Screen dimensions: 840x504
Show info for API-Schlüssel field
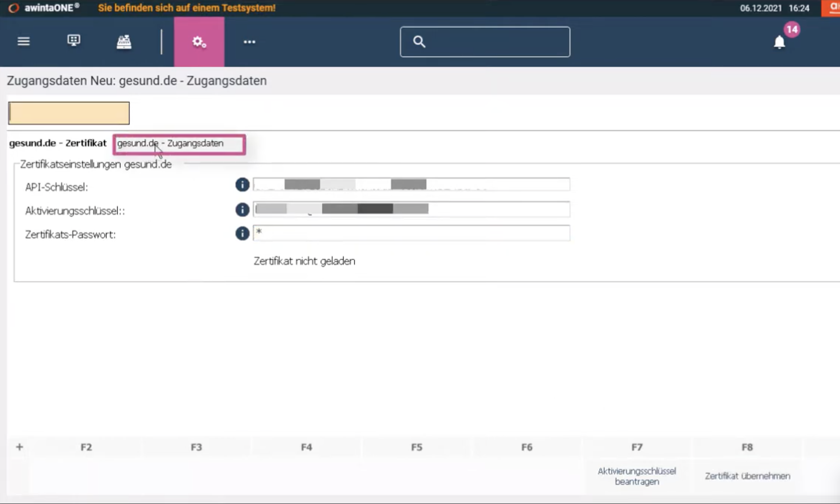242,184
